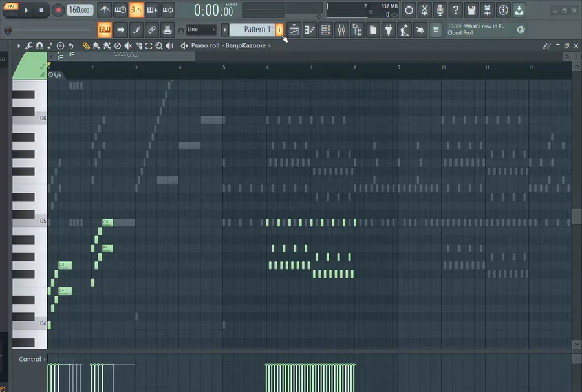Open piano roll stamp note menu
Image resolution: width=582 pixels, height=392 pixels.
50,46
